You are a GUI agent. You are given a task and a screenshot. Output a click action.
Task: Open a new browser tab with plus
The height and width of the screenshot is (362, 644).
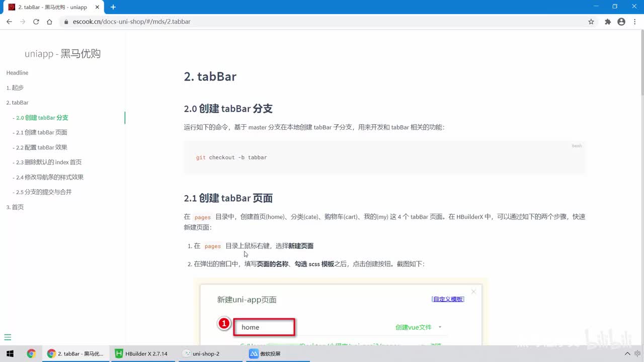click(113, 7)
